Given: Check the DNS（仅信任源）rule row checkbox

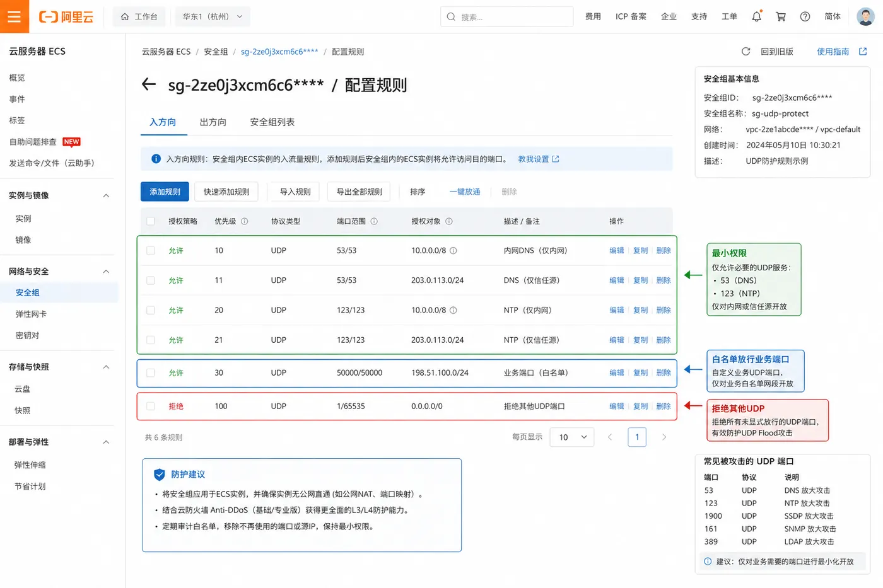Looking at the screenshot, I should pyautogui.click(x=151, y=280).
